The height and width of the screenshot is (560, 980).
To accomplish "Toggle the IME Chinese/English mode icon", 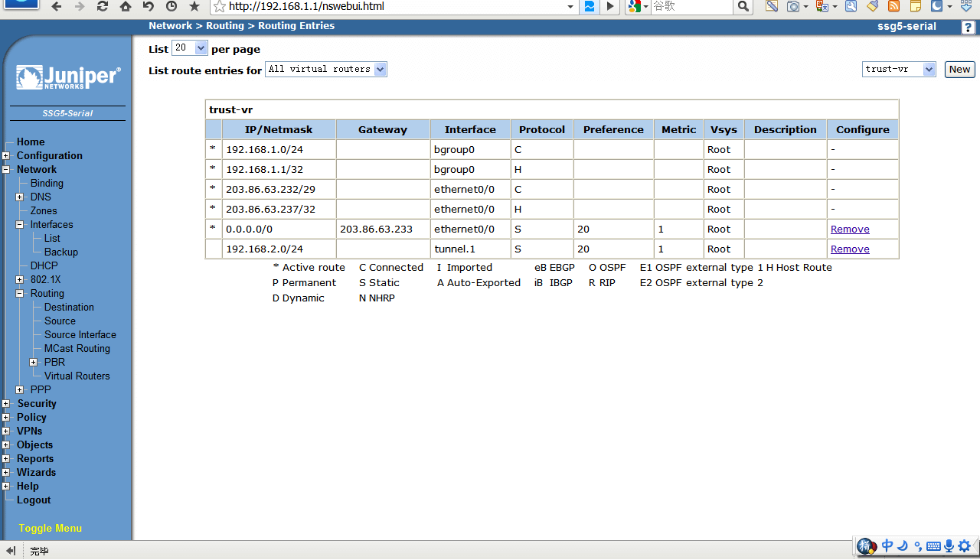I will [x=887, y=545].
